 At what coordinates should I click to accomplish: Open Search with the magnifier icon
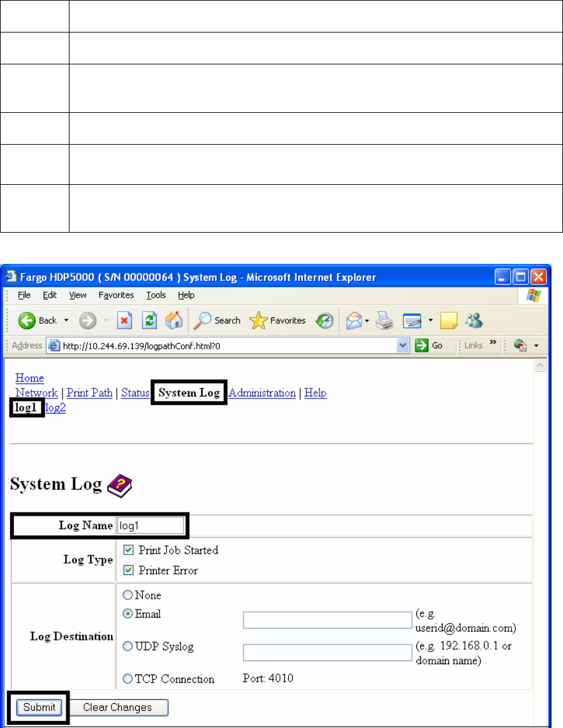202,321
